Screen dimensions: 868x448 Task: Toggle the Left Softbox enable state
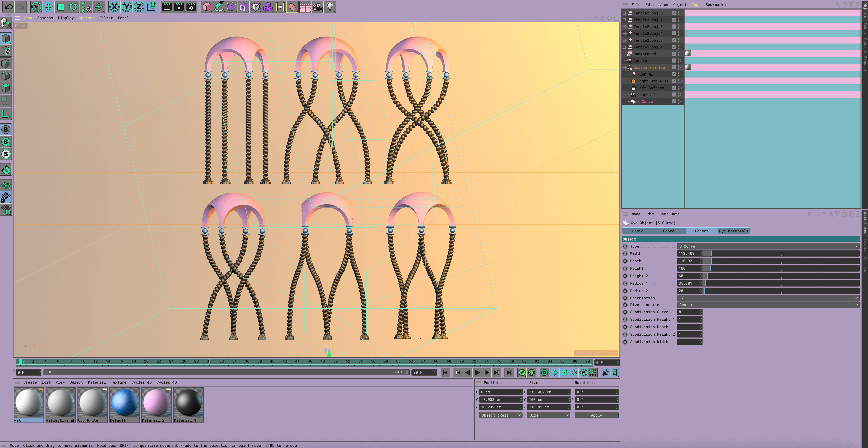pos(682,88)
